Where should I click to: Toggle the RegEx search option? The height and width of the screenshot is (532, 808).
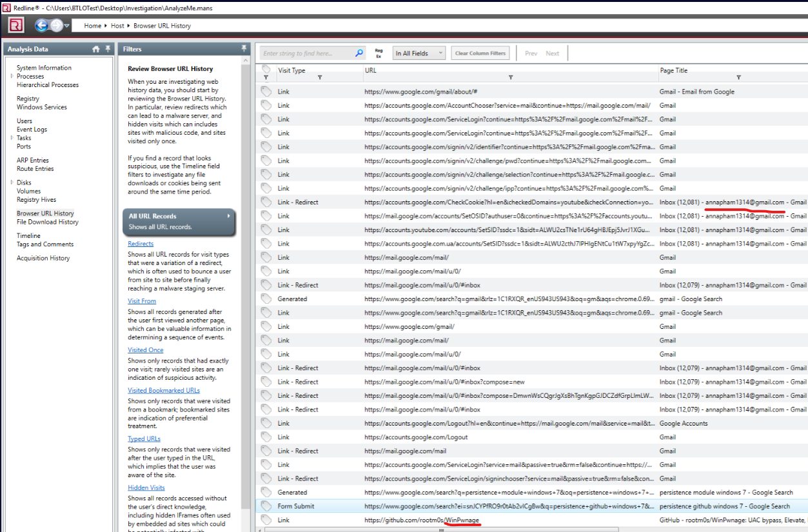379,54
